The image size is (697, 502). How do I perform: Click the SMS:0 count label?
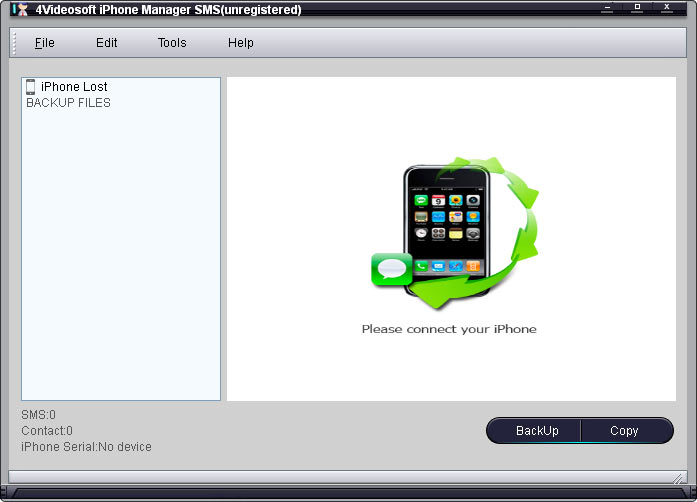pos(39,414)
